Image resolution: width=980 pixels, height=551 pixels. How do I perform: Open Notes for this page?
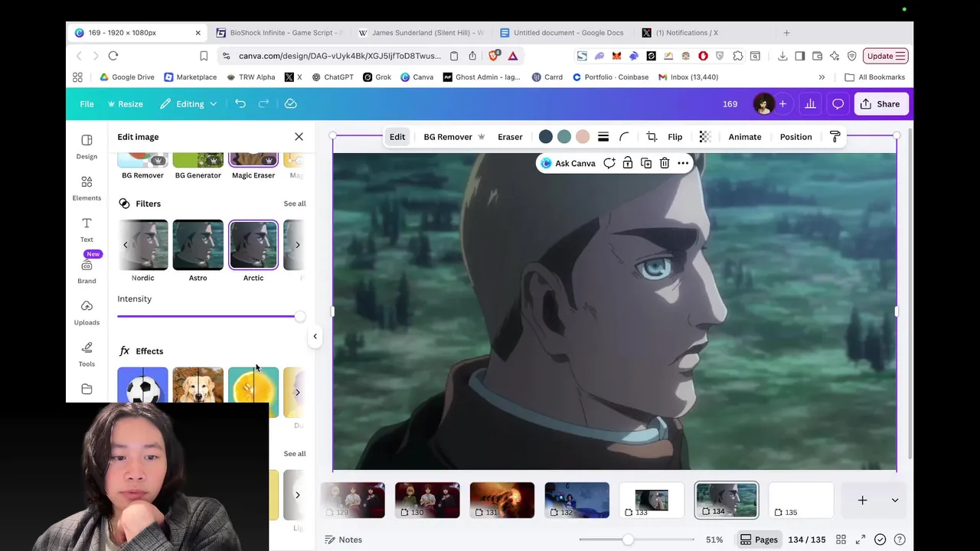[344, 540]
